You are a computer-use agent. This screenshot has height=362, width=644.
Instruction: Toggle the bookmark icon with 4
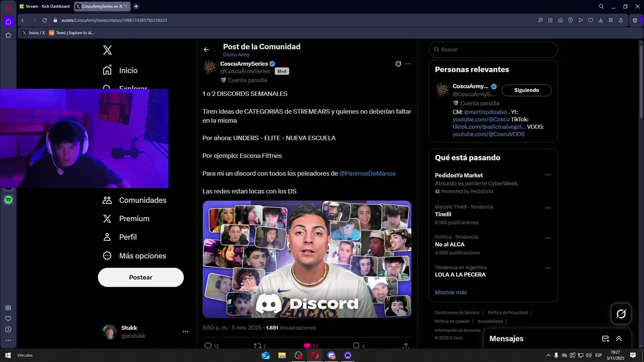point(356,346)
